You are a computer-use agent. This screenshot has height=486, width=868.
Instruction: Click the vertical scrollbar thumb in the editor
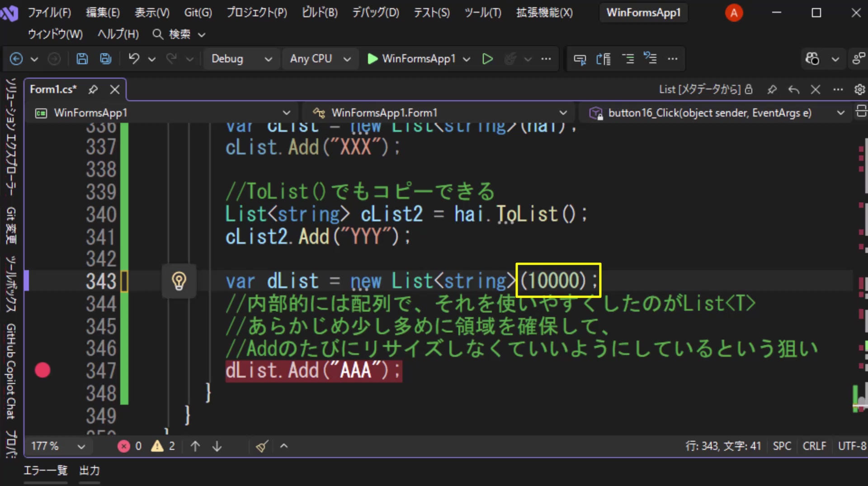coord(862,402)
